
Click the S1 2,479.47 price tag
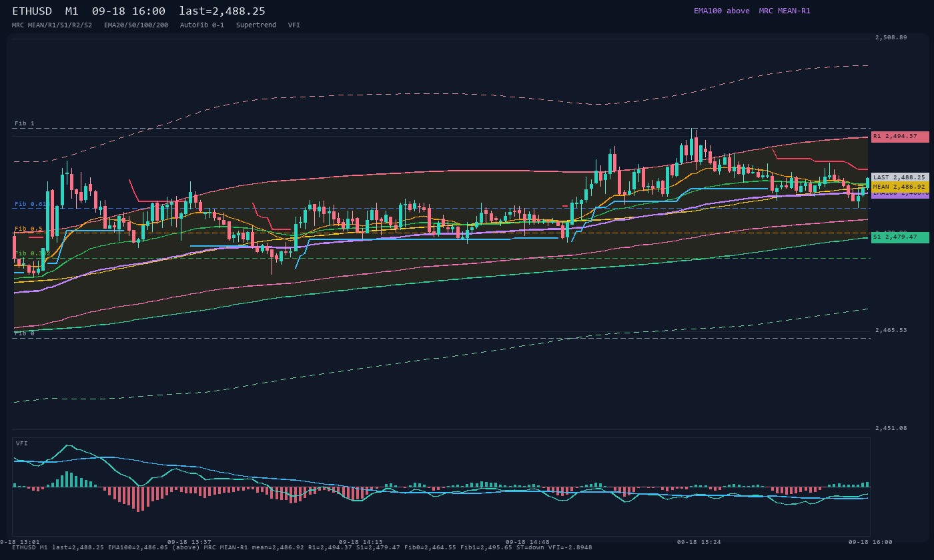(900, 237)
